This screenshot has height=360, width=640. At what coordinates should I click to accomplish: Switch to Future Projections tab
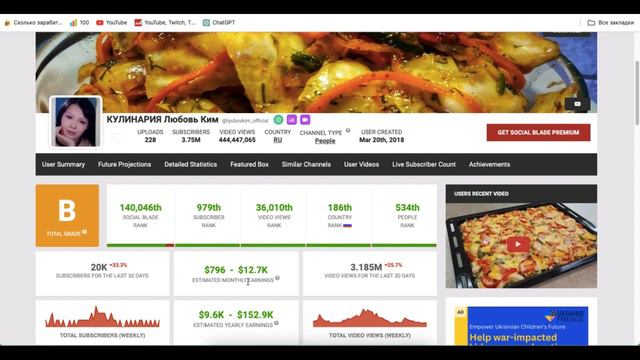click(124, 164)
